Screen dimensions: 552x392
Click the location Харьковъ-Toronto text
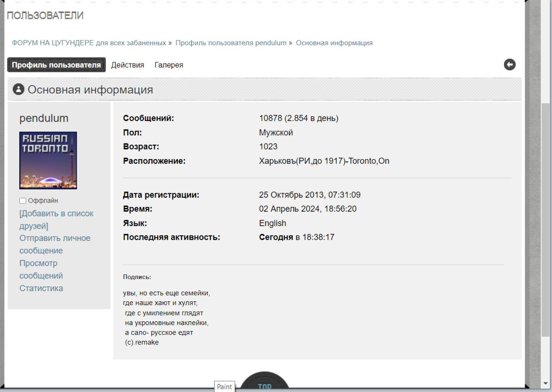point(324,161)
